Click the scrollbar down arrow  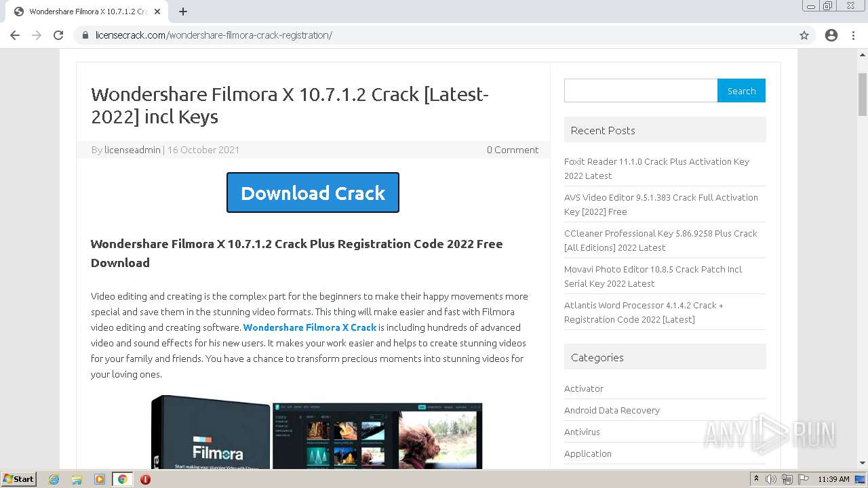tap(863, 464)
